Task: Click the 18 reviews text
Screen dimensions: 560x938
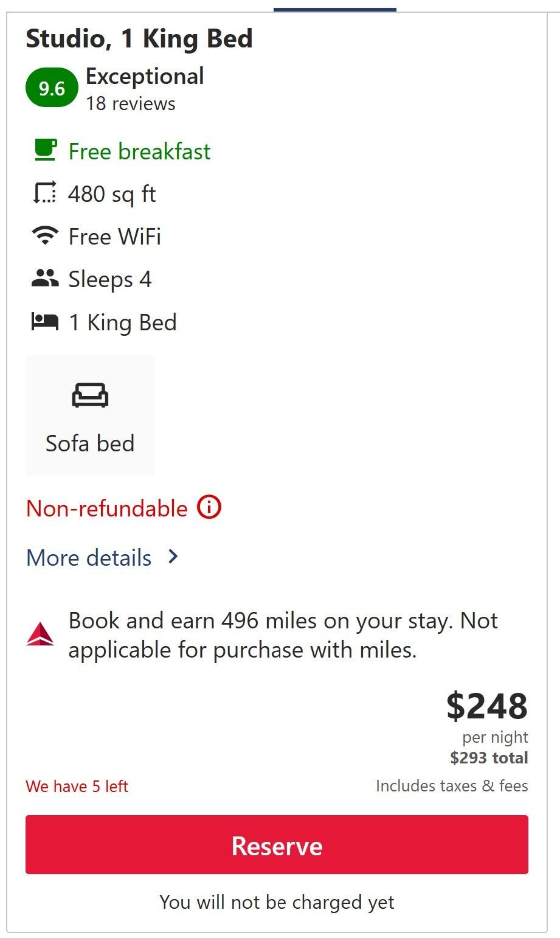Action: [x=130, y=104]
